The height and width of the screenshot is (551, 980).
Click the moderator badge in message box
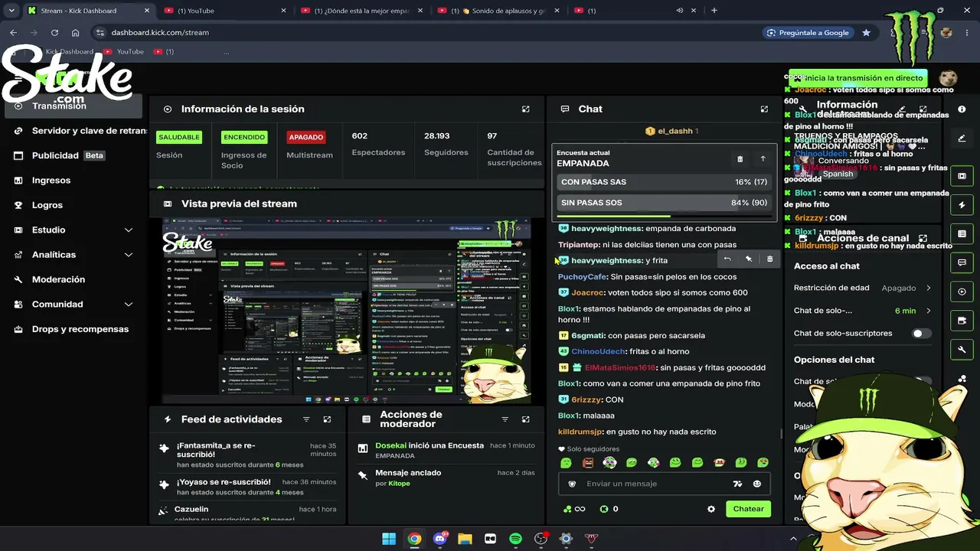572,484
